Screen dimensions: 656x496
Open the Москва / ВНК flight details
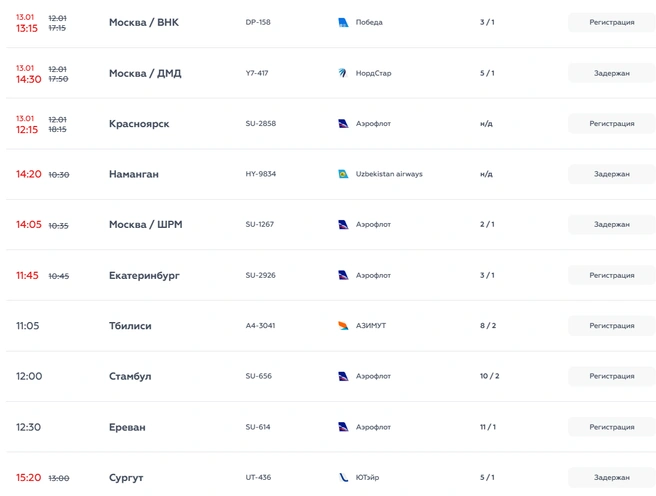[x=144, y=22]
